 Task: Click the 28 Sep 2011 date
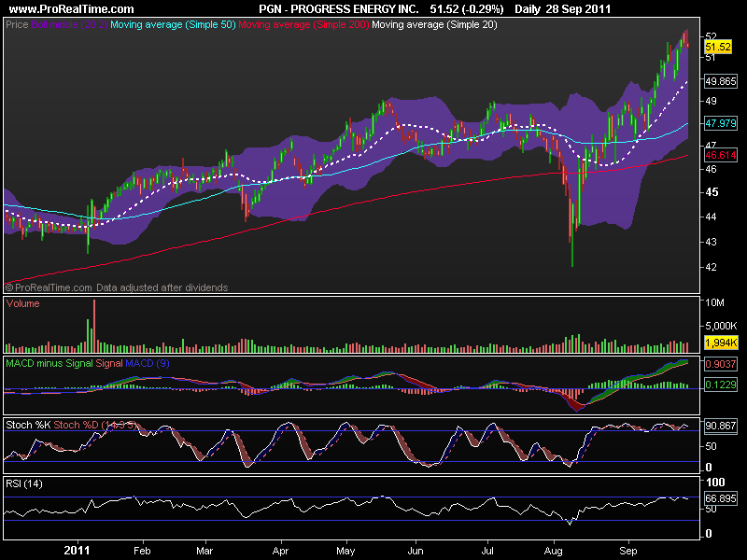pos(578,9)
